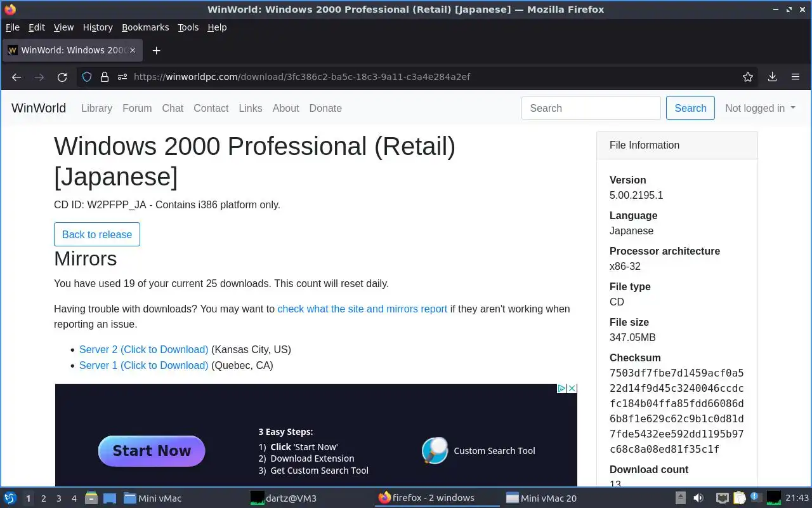Click the Custom Search Tool ad logo

coord(435,451)
